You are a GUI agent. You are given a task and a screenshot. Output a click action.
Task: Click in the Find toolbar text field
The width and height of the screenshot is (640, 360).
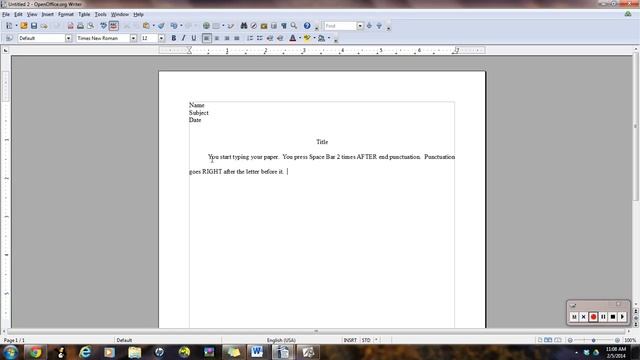click(340, 26)
